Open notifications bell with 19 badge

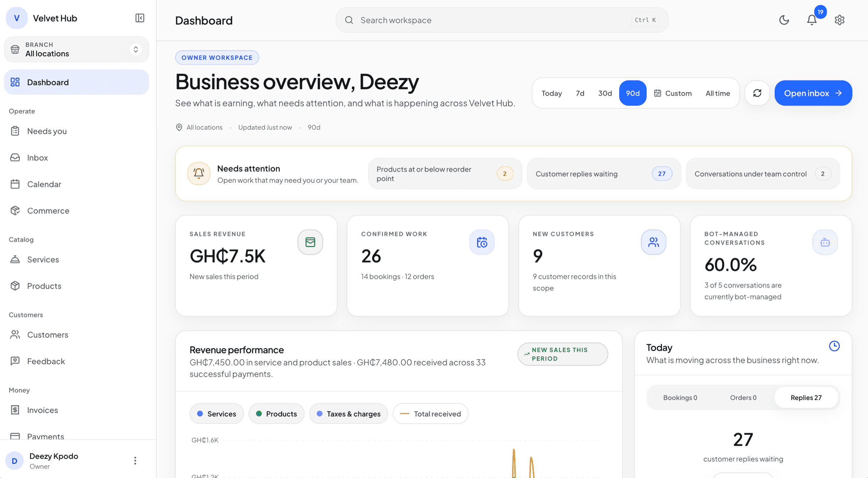[x=812, y=20]
